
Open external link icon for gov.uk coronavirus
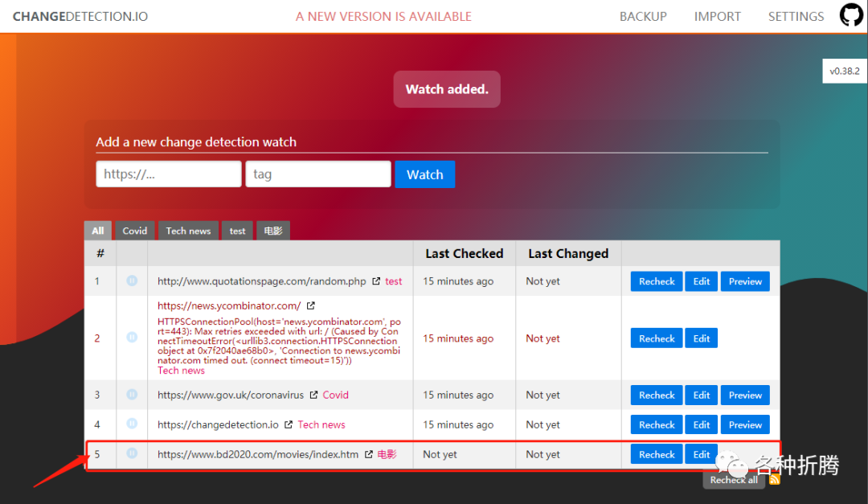tap(313, 395)
